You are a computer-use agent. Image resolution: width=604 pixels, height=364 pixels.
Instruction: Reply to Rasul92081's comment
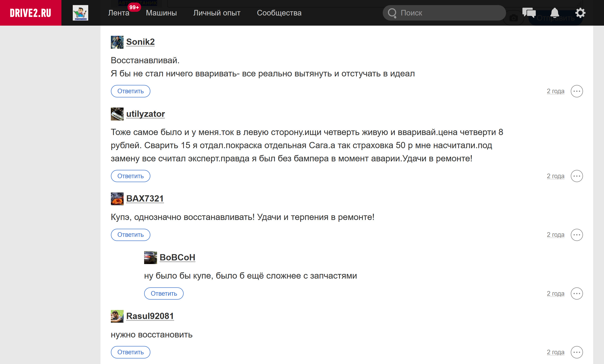131,352
